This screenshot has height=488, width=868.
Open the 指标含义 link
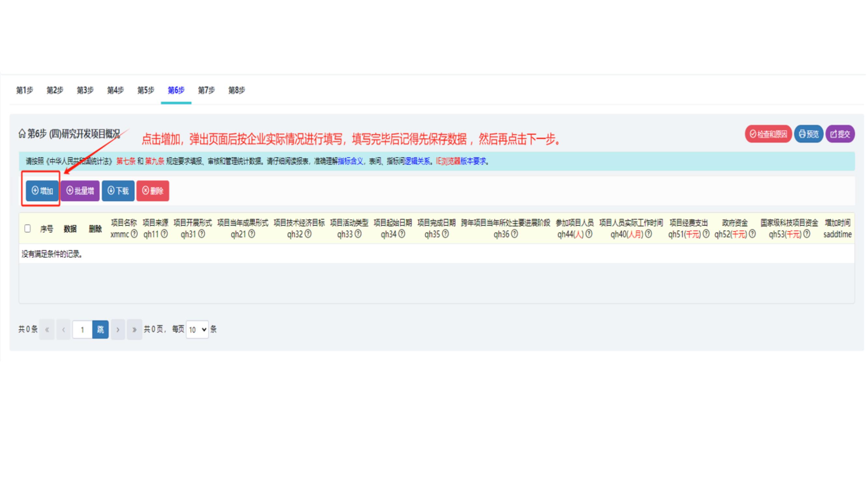(x=351, y=161)
